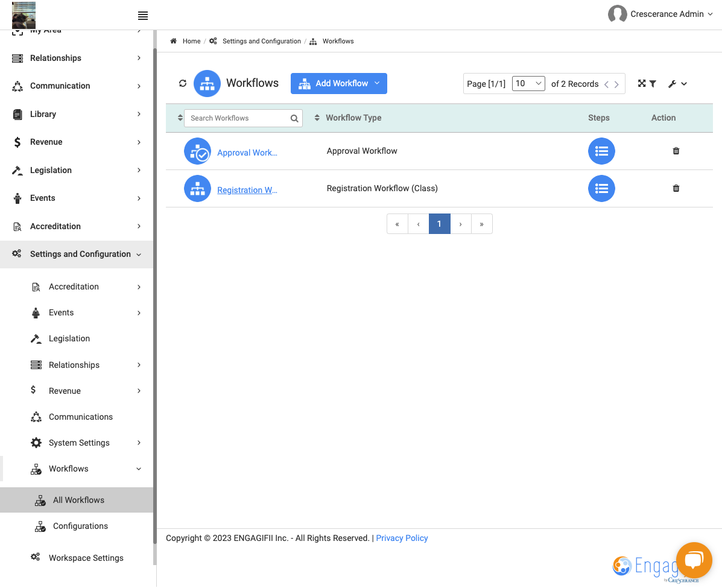Select page 1 in pagination
Screen dimensions: 722x588
[439, 224]
